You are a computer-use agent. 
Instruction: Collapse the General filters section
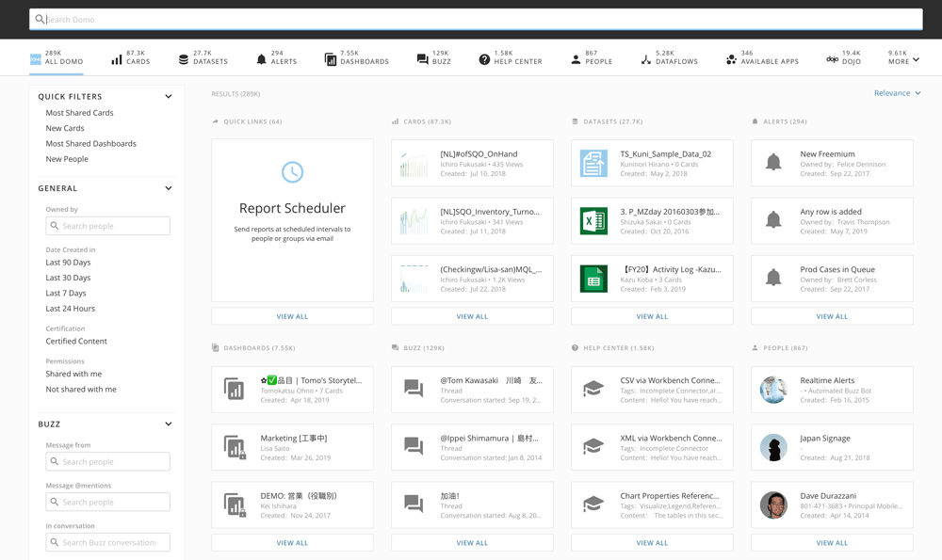[169, 188]
